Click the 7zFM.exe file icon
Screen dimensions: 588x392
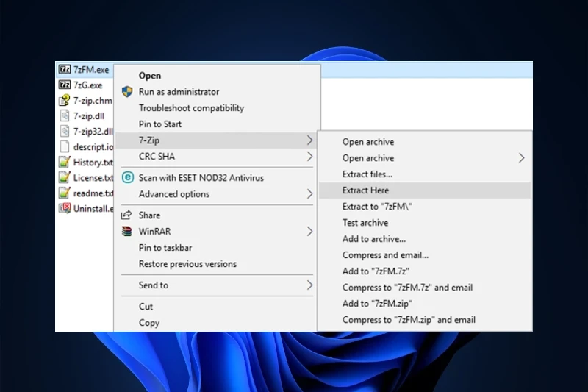(x=65, y=69)
